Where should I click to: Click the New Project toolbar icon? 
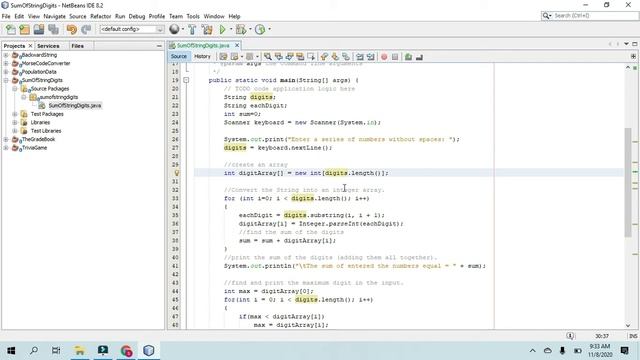coord(24,29)
